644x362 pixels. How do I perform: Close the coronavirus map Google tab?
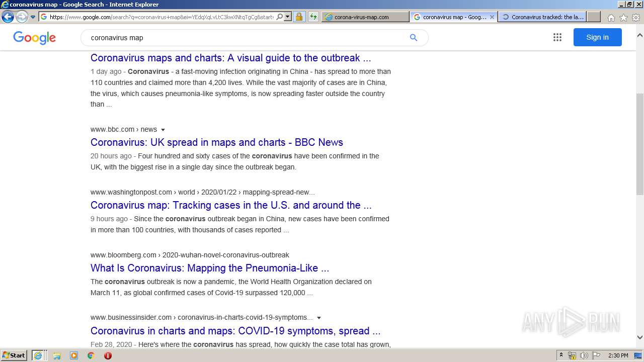(493, 17)
